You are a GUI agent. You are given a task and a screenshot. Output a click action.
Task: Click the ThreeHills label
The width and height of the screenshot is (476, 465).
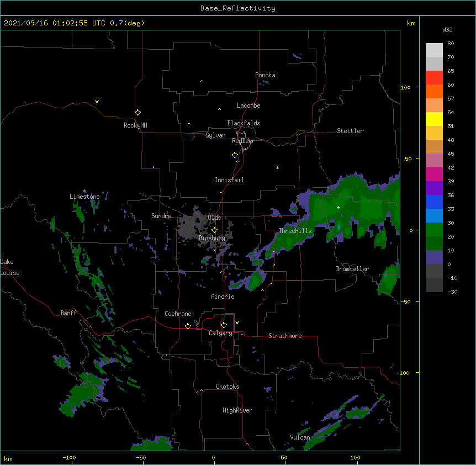coord(295,231)
